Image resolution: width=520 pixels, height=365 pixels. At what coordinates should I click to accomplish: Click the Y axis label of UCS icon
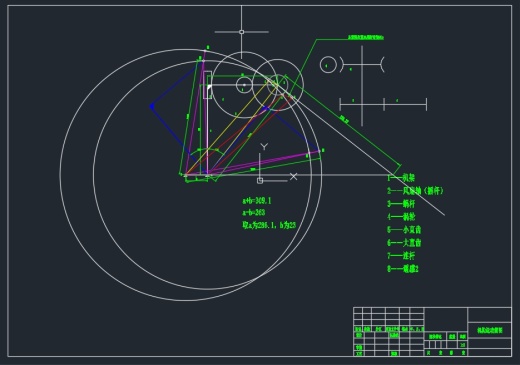(x=264, y=147)
